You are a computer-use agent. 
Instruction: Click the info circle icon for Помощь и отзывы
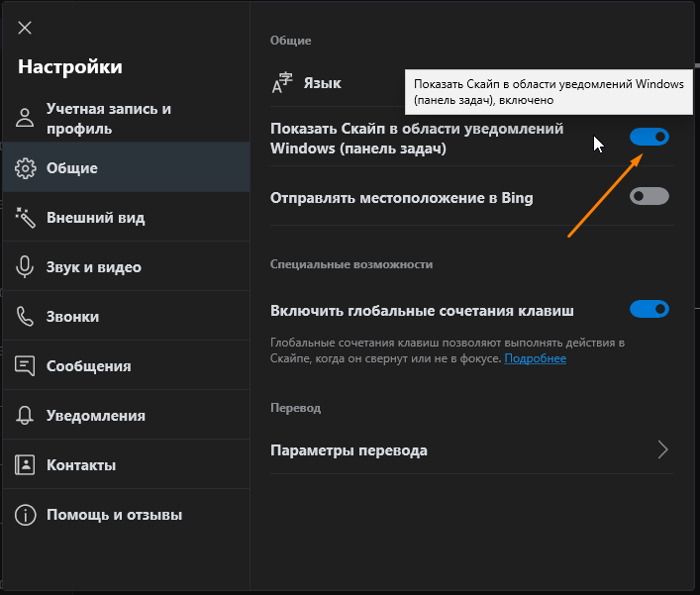click(25, 515)
